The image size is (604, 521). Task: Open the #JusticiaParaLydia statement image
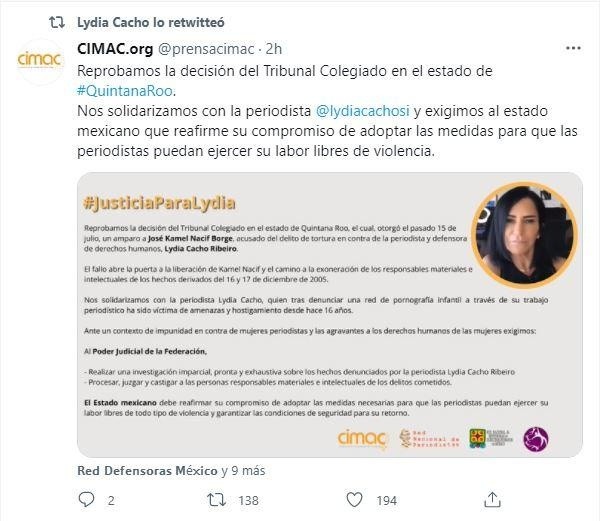pos(330,315)
